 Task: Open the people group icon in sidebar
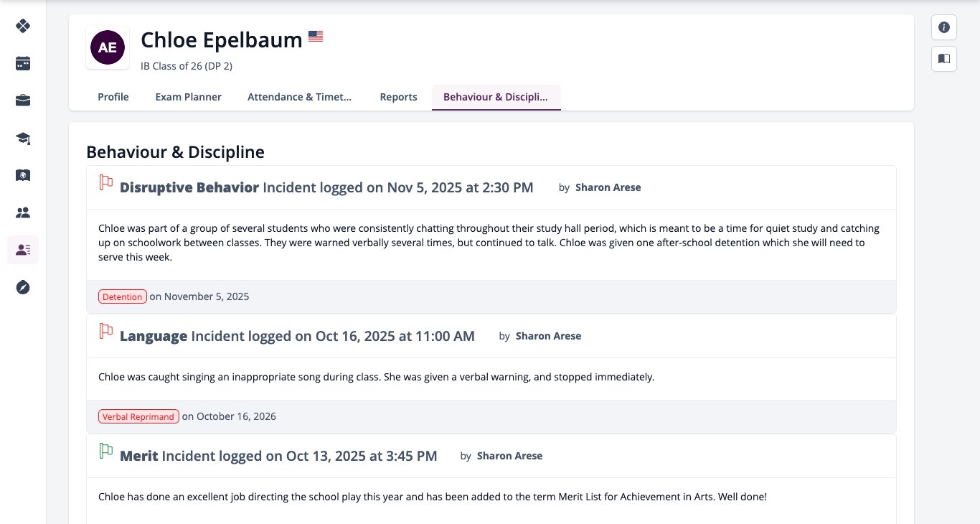23,212
